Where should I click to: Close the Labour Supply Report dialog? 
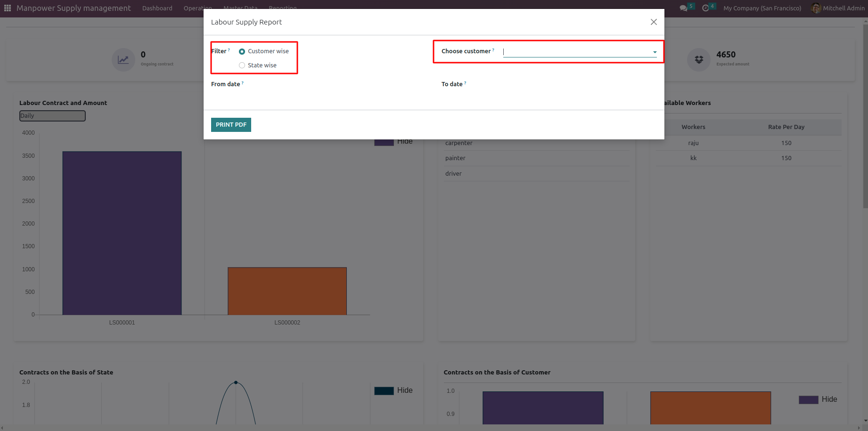pos(654,22)
